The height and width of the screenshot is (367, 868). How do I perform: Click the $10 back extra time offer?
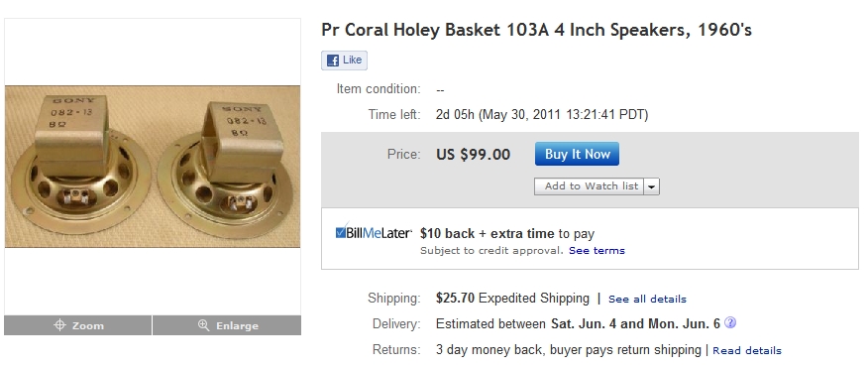pyautogui.click(x=507, y=233)
